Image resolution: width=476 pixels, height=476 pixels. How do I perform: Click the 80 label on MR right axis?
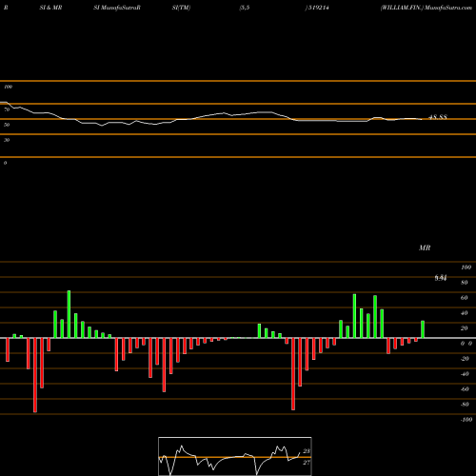coord(465,283)
